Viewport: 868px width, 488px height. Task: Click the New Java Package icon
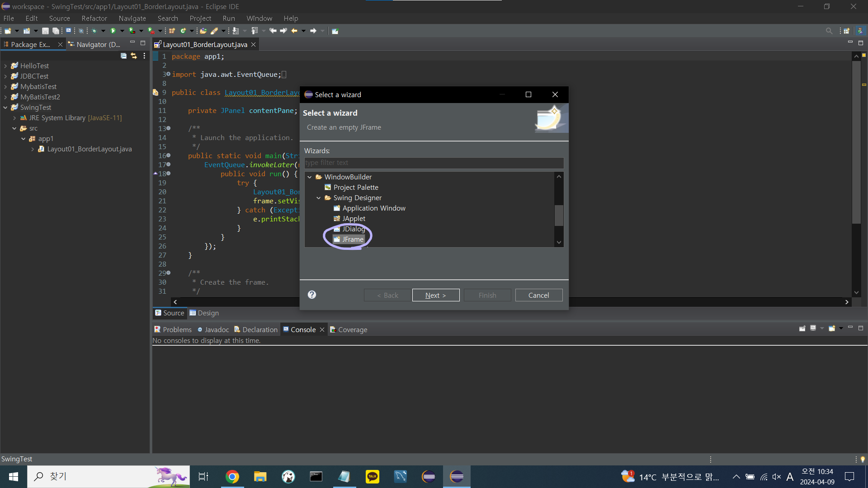click(172, 31)
